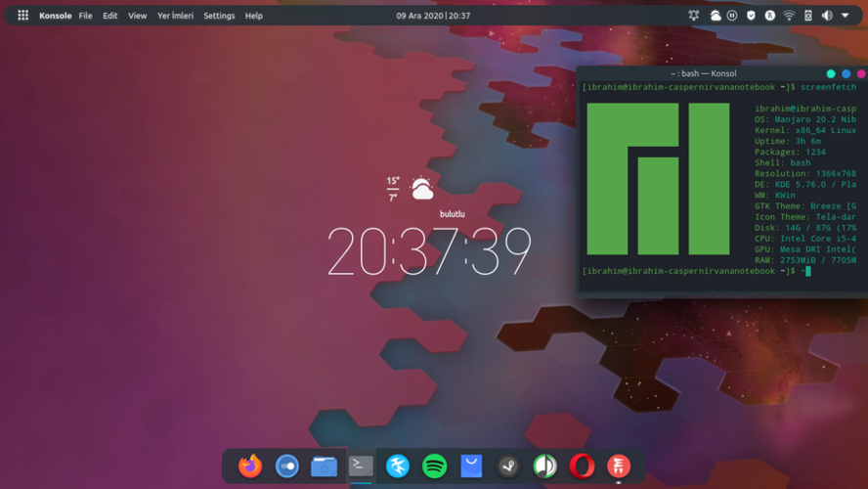Click the large desktop clock 20:37:39
The image size is (868, 489).
(429, 251)
